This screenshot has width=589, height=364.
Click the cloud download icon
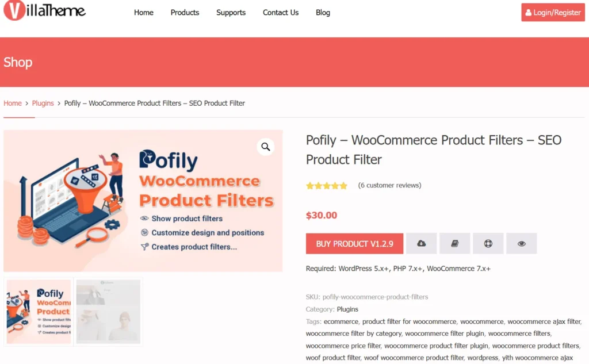[421, 243]
